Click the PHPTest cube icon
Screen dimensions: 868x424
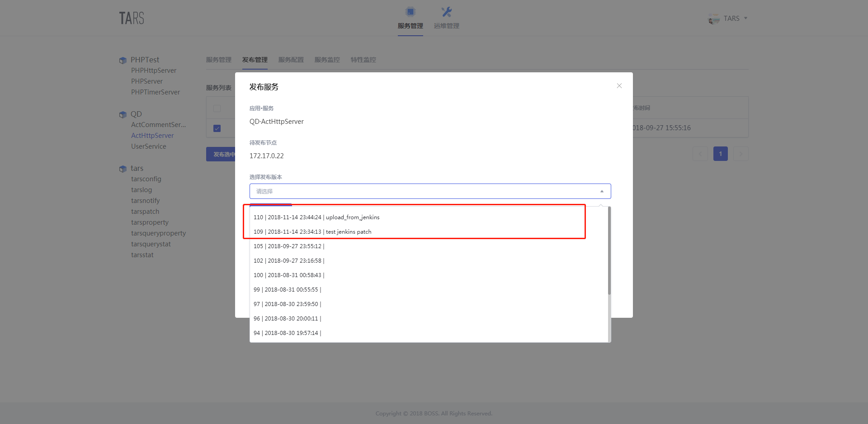(123, 60)
